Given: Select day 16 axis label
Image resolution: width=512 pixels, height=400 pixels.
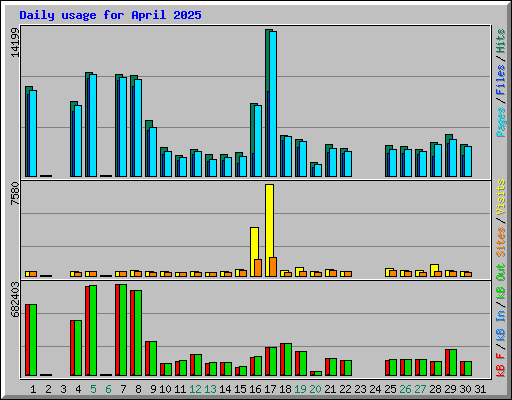Looking at the screenshot, I should point(255,389).
